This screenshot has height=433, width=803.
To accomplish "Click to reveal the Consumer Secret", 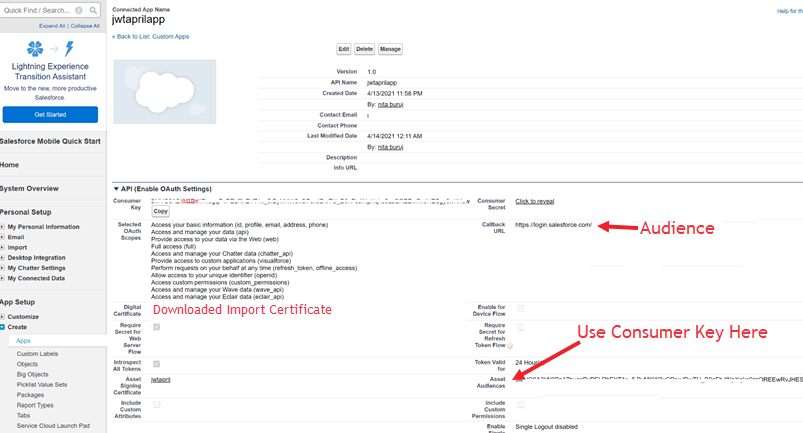I will pyautogui.click(x=535, y=202).
